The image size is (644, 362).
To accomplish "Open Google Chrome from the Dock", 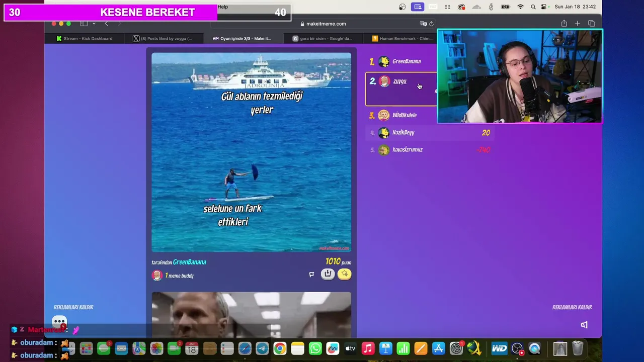I will (280, 348).
